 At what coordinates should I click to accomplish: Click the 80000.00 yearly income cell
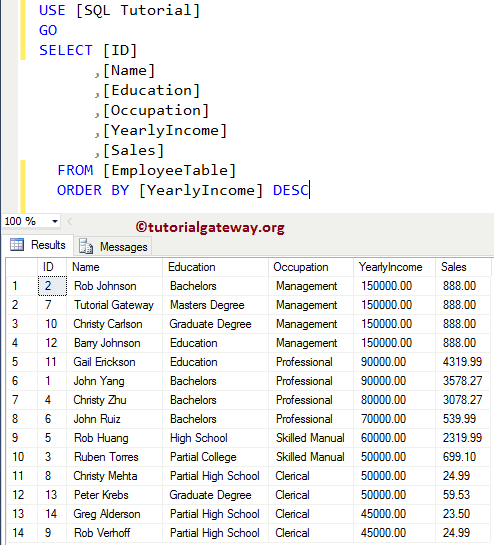point(394,400)
